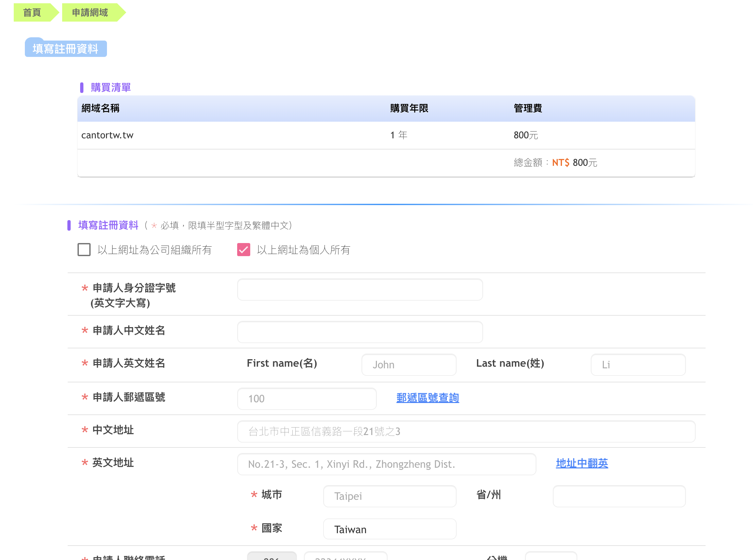Screen dimensions: 753x560
Task: Focus the 申請人郵遞區號 field showing 100
Action: [306, 399]
